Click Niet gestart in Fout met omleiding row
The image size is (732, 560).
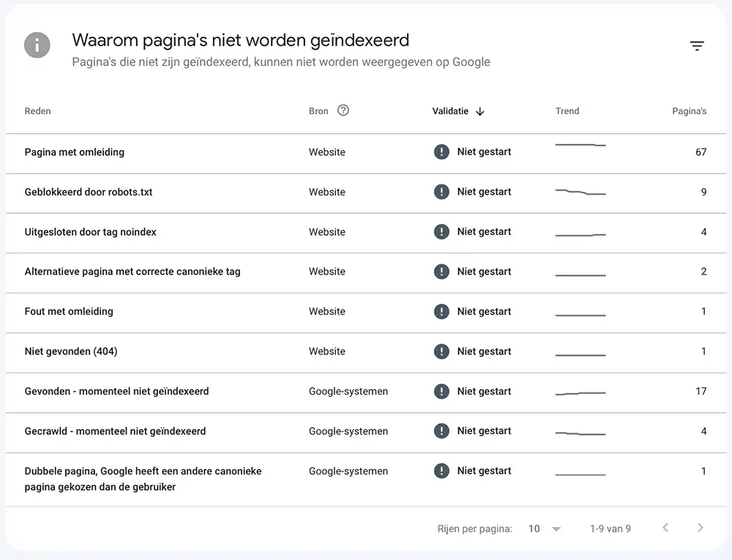click(x=484, y=311)
